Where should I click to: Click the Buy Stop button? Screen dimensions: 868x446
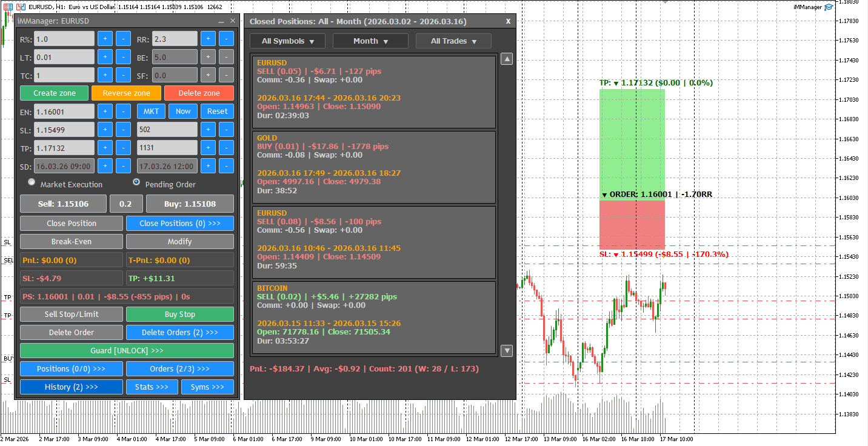[179, 314]
